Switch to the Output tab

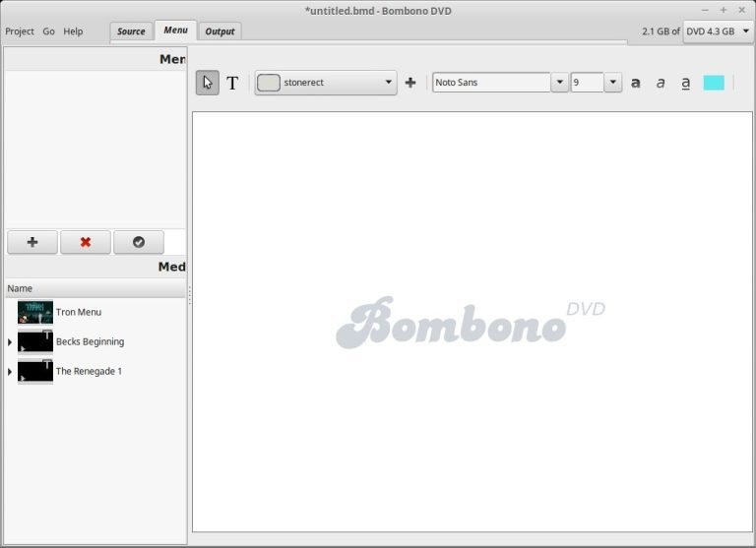220,31
